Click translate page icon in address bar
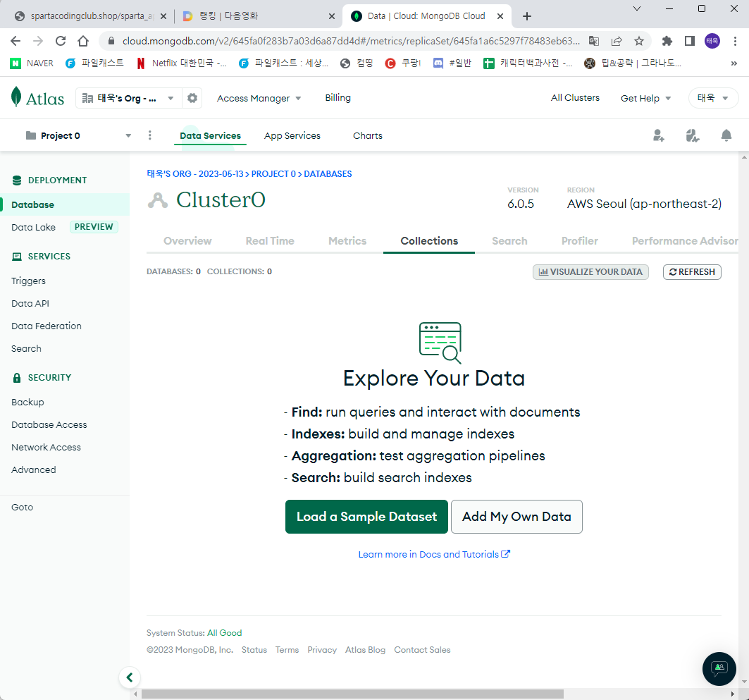749x700 pixels. [x=594, y=41]
